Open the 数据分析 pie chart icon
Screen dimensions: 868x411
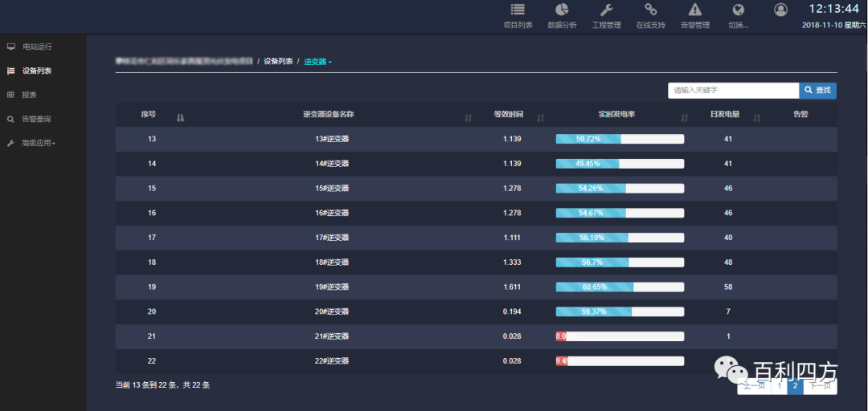tap(562, 10)
